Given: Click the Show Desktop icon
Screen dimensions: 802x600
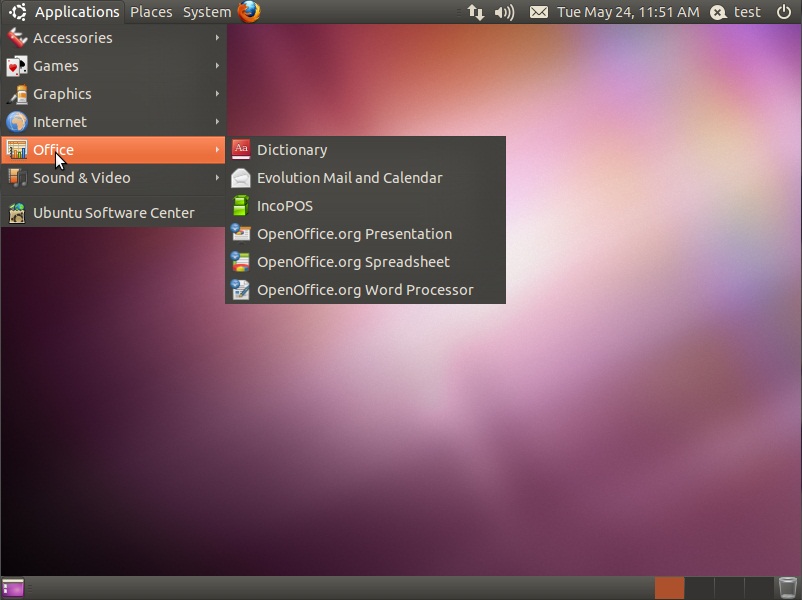Looking at the screenshot, I should (13, 588).
